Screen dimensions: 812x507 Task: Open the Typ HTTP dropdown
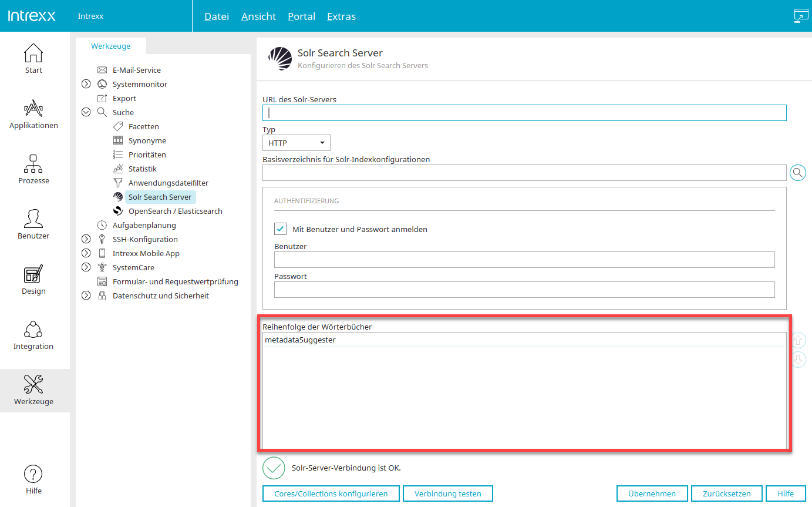point(296,143)
